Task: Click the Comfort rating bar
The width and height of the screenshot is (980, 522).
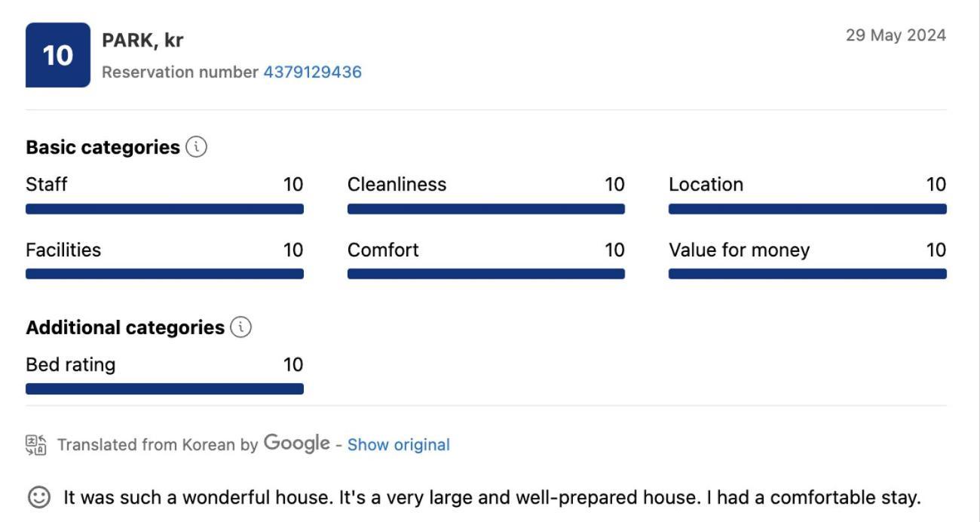Action: (486, 274)
